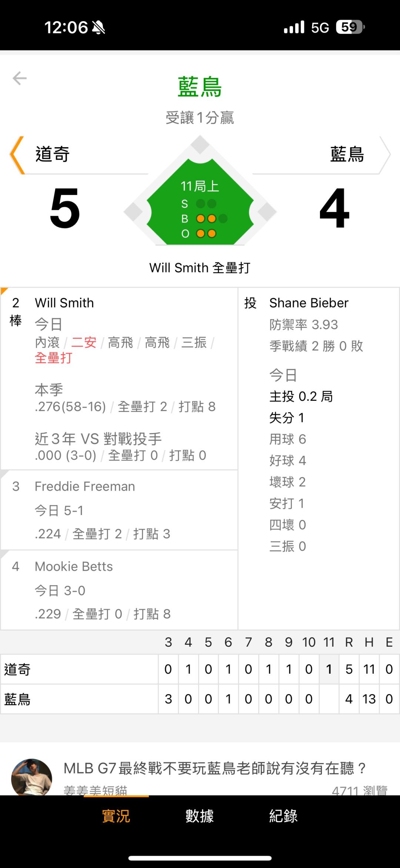Tap the article author avatar thumbnail
Viewport: 400px width, 868px height.
pos(31,778)
